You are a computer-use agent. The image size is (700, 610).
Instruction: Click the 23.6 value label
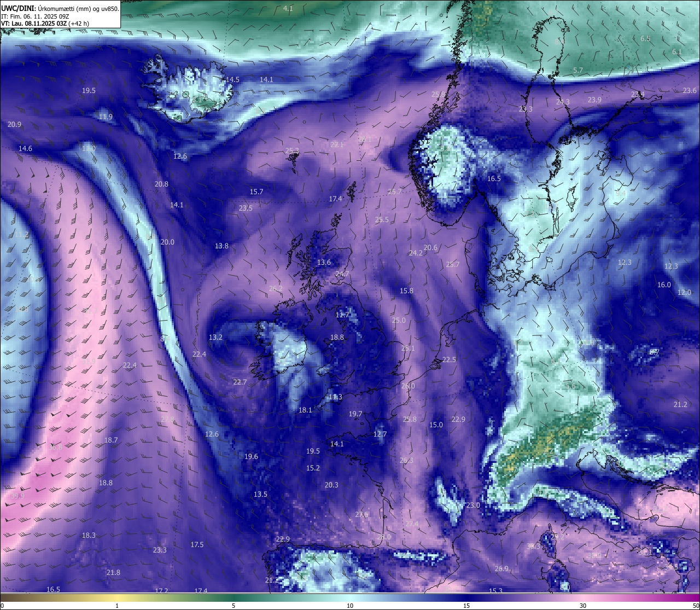point(690,91)
